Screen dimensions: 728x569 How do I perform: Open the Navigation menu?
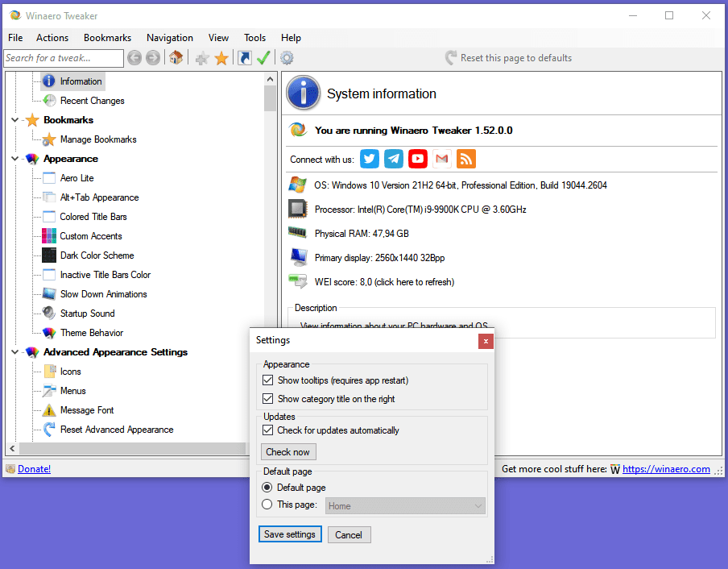[x=169, y=38]
